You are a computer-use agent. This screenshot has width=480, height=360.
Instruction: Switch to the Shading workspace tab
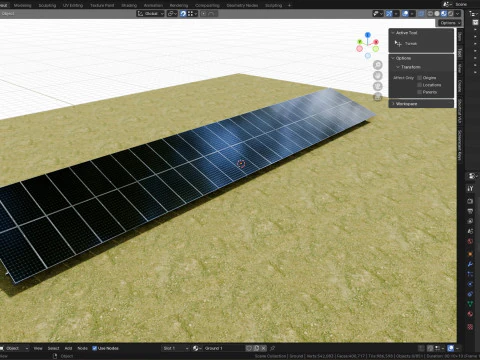tap(129, 5)
